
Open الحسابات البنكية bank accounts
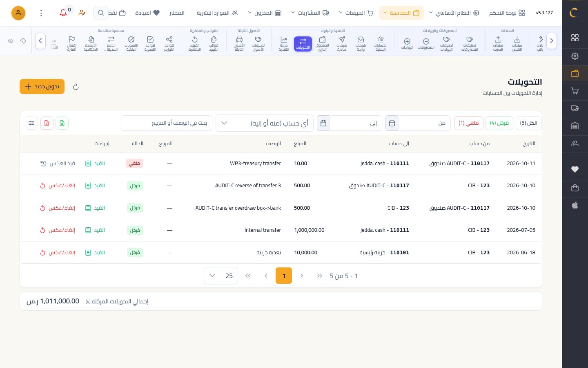tap(381, 43)
